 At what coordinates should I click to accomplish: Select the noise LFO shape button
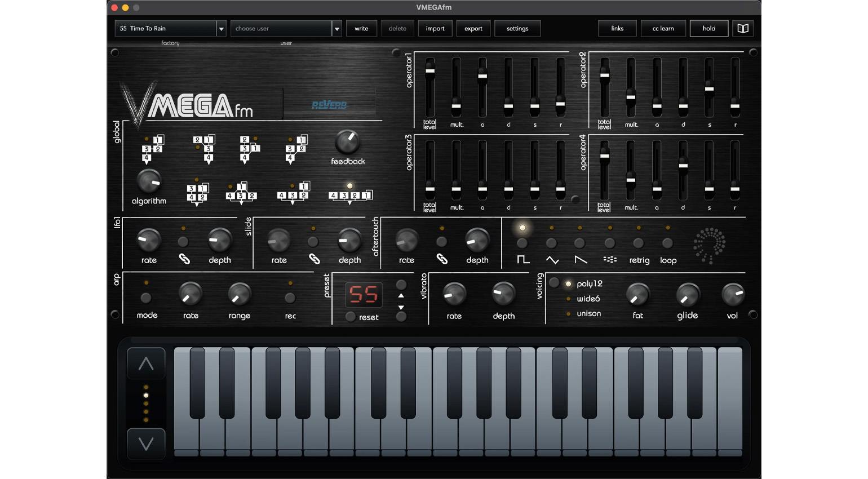point(610,243)
